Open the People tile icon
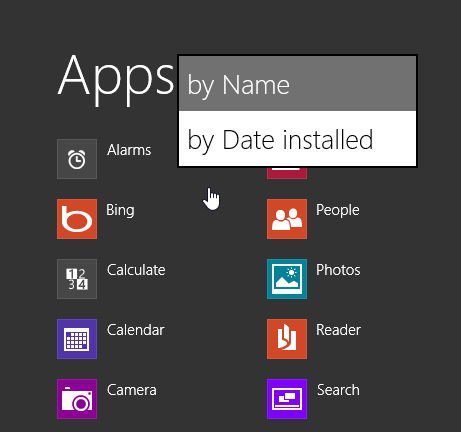This screenshot has height=432, width=461. click(287, 219)
